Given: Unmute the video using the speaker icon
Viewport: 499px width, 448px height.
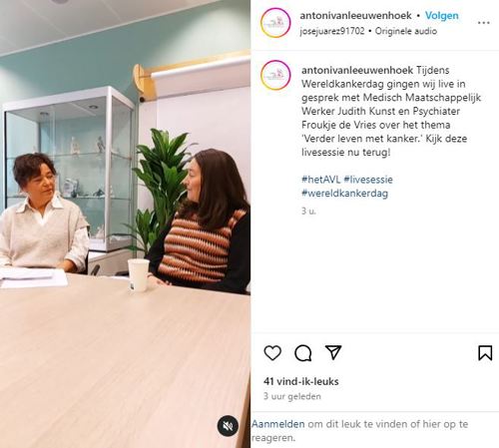Looking at the screenshot, I should click(x=228, y=426).
